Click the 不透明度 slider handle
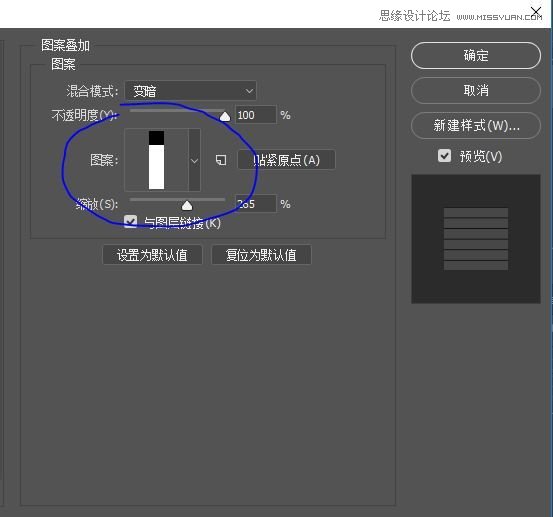The width and height of the screenshot is (553, 517). [225, 116]
